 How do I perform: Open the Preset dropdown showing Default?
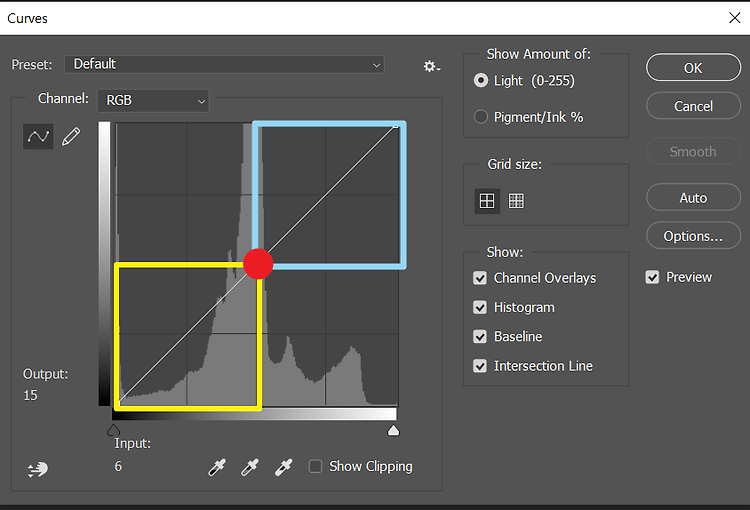pos(224,64)
